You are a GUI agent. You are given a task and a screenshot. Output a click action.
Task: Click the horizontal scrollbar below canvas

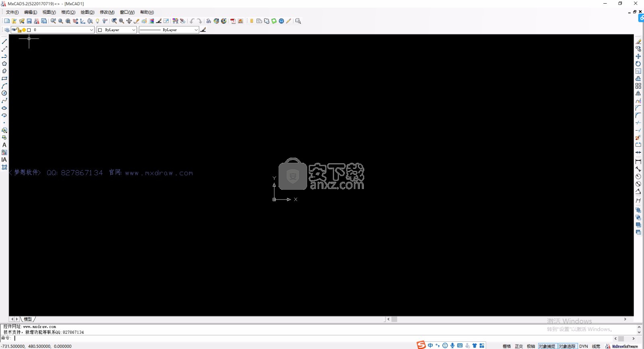[507, 319]
